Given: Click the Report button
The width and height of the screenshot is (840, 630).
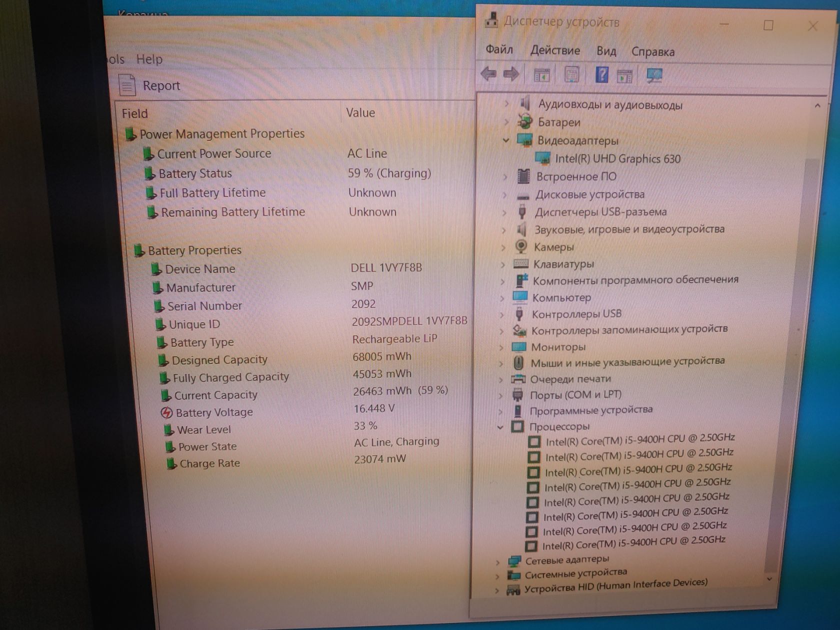Looking at the screenshot, I should click(149, 85).
